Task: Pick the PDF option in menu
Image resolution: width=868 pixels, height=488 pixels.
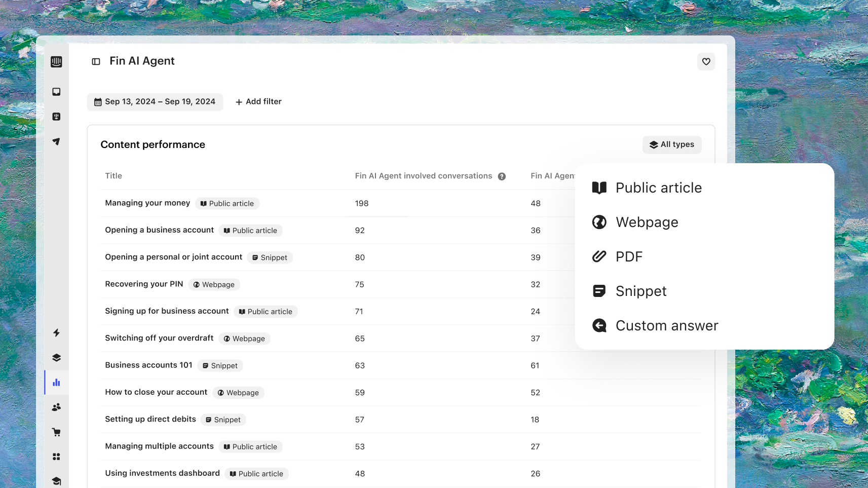Action: 629,257
